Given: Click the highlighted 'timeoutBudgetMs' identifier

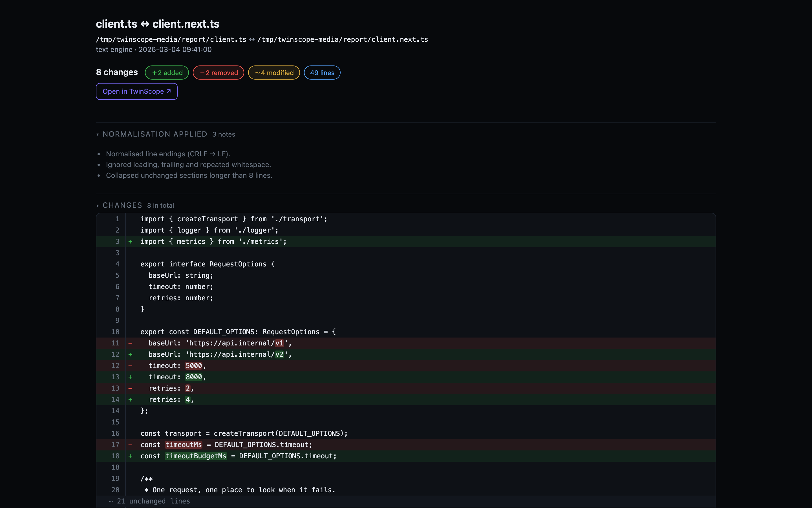Looking at the screenshot, I should [x=196, y=456].
